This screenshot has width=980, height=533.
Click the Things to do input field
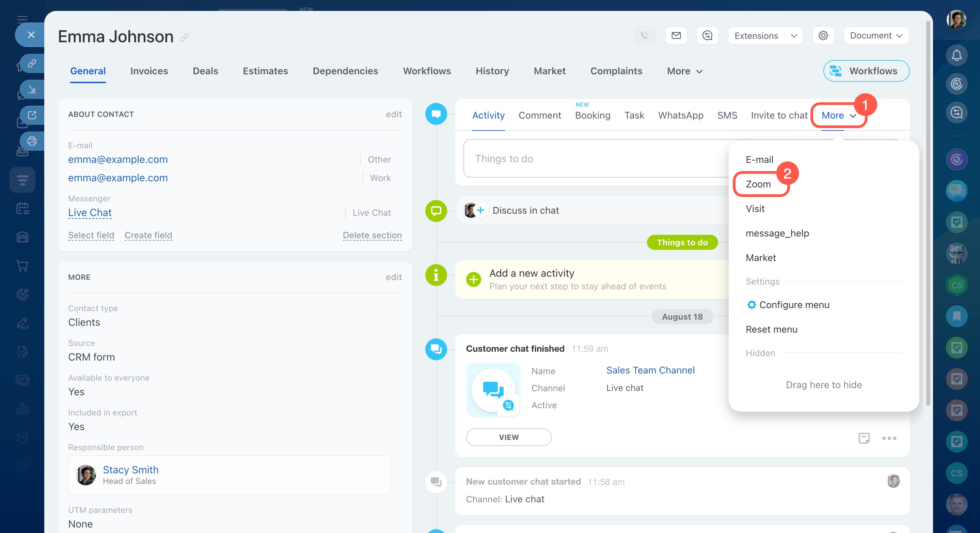[x=594, y=158]
